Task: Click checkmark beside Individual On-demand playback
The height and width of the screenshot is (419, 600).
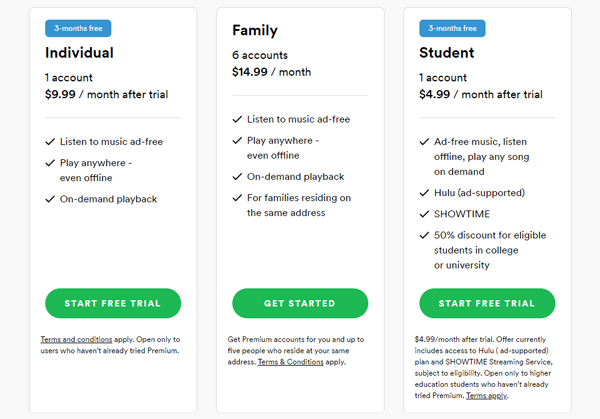Action: click(50, 198)
